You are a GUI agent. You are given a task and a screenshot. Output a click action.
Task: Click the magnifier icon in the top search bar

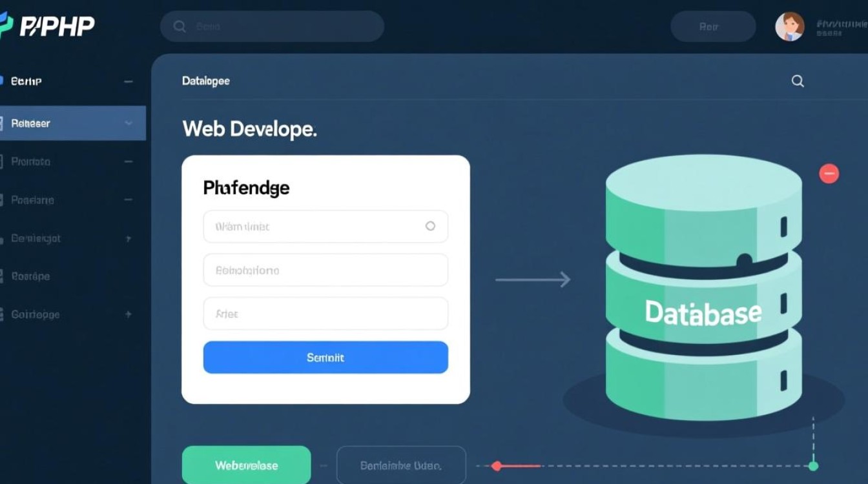point(180,26)
